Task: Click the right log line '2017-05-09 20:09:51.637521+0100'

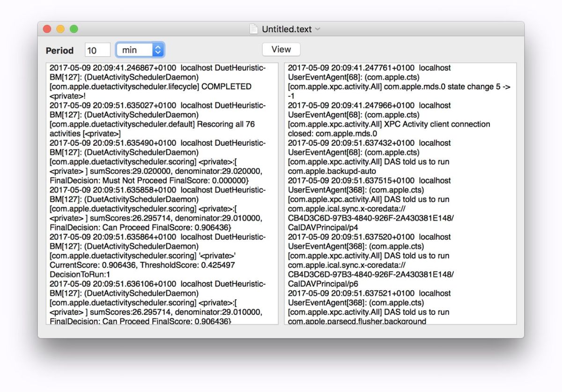Action: click(x=351, y=293)
